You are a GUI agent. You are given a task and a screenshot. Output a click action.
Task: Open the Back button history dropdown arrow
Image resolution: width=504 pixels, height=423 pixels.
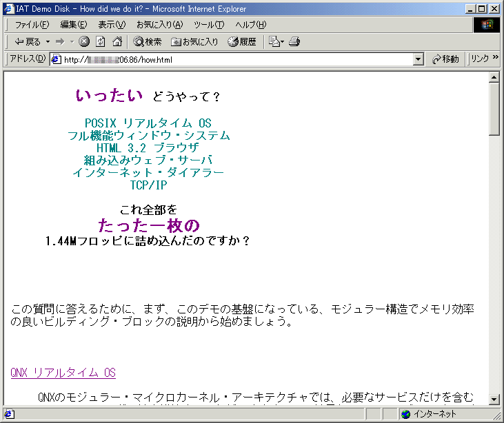[x=48, y=41]
